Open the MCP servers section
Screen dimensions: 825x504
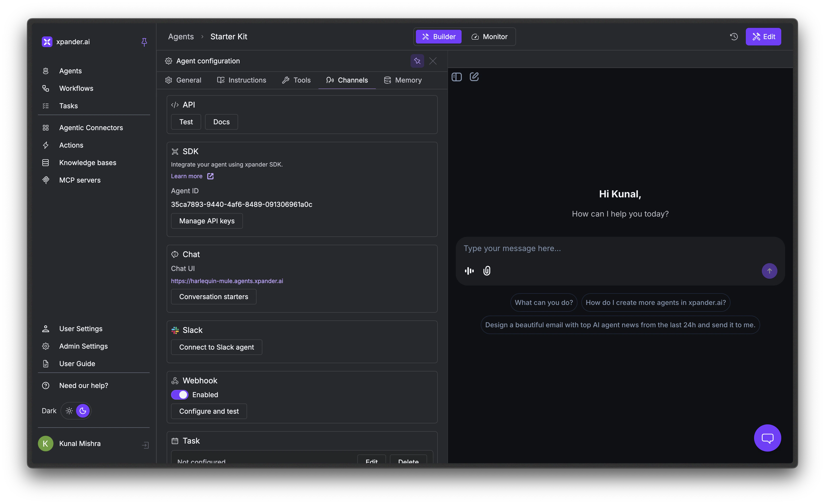[80, 180]
